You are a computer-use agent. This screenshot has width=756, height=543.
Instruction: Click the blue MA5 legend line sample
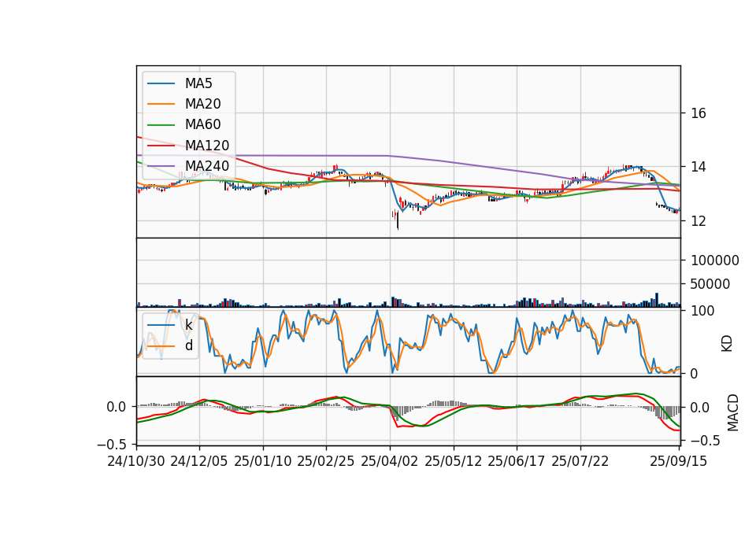[161, 83]
